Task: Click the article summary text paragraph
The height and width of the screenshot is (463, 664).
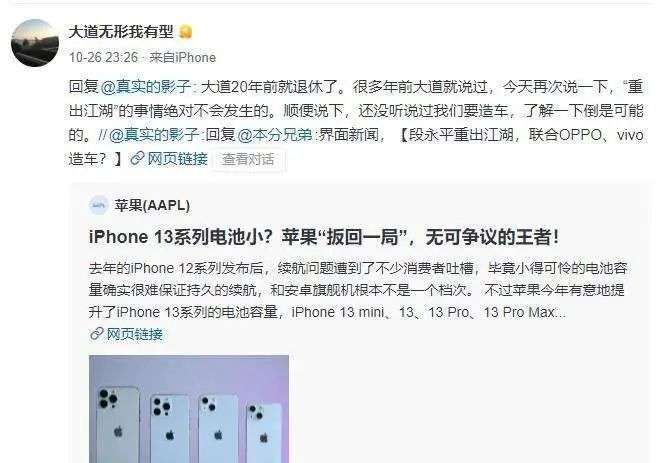Action: point(358,290)
